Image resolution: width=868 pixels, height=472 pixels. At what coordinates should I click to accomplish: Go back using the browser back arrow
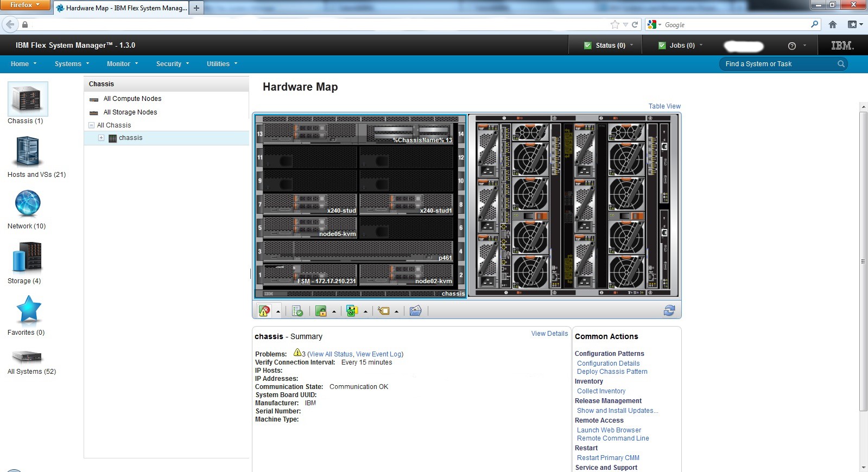[x=10, y=24]
